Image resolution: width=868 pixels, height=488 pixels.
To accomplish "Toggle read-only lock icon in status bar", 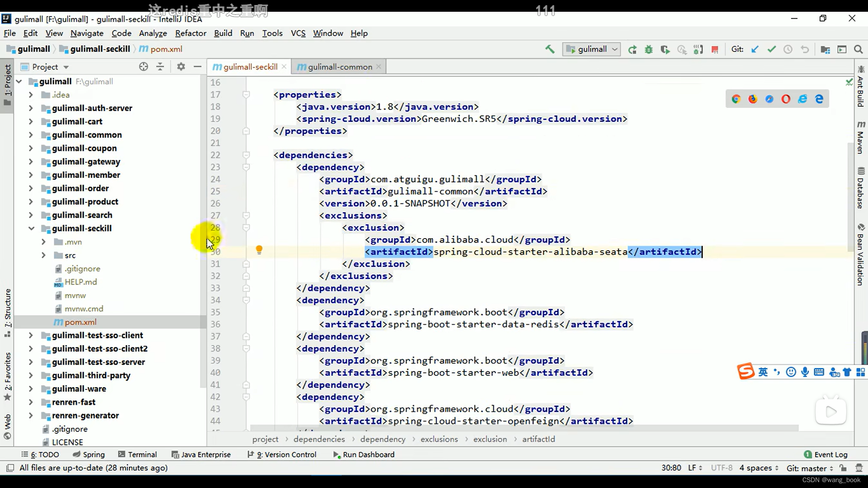I will point(843,468).
